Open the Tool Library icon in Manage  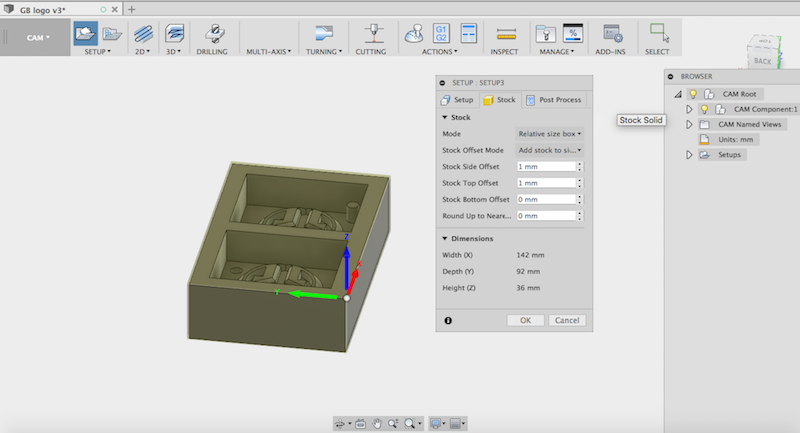pos(545,34)
